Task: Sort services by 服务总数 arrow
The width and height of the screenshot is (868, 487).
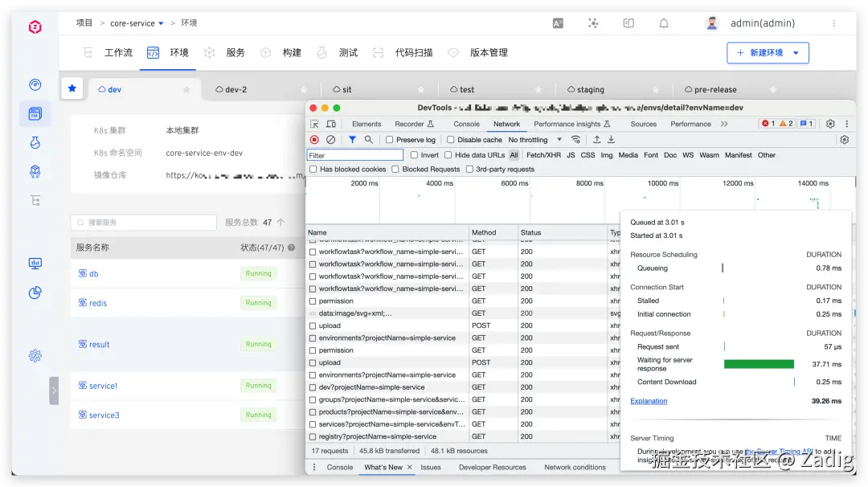Action: tap(280, 223)
